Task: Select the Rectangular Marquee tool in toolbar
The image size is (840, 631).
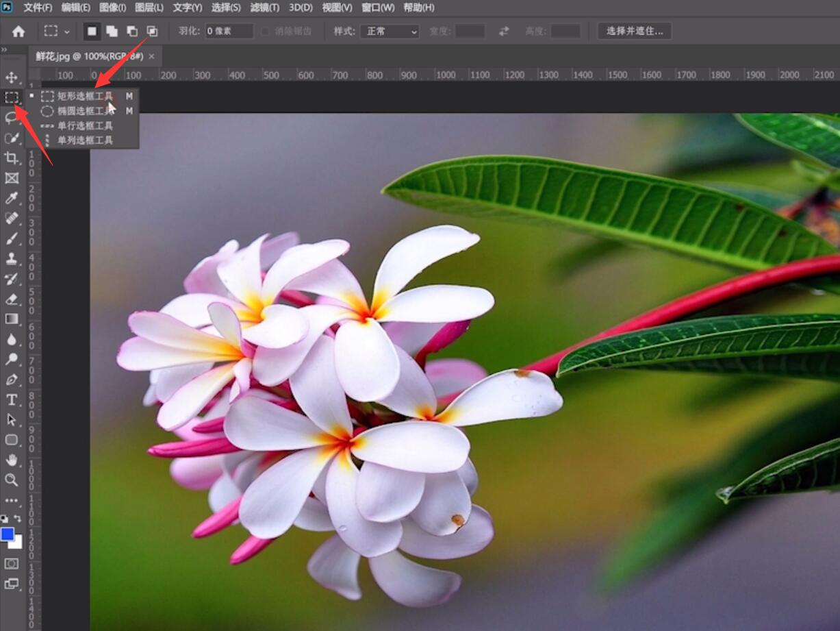Action: [12, 97]
